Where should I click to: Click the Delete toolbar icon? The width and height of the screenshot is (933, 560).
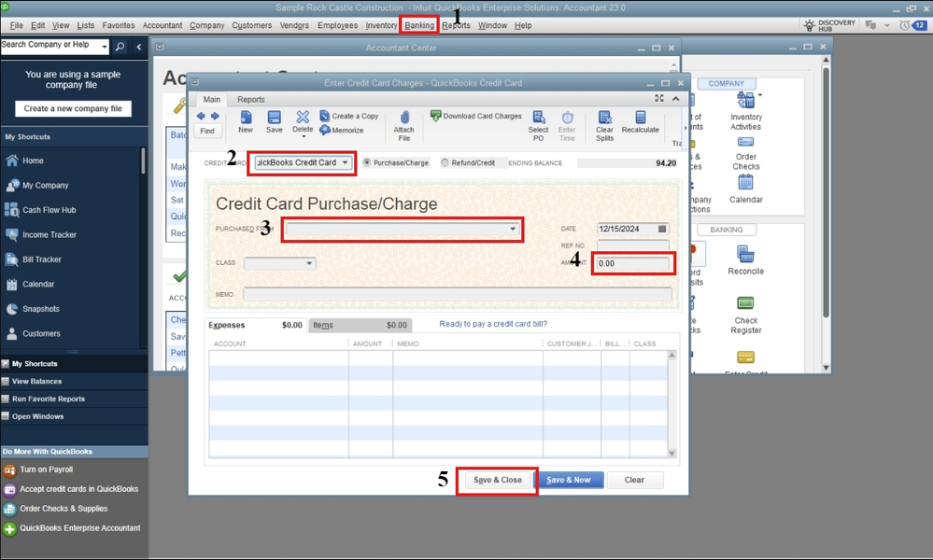(303, 117)
